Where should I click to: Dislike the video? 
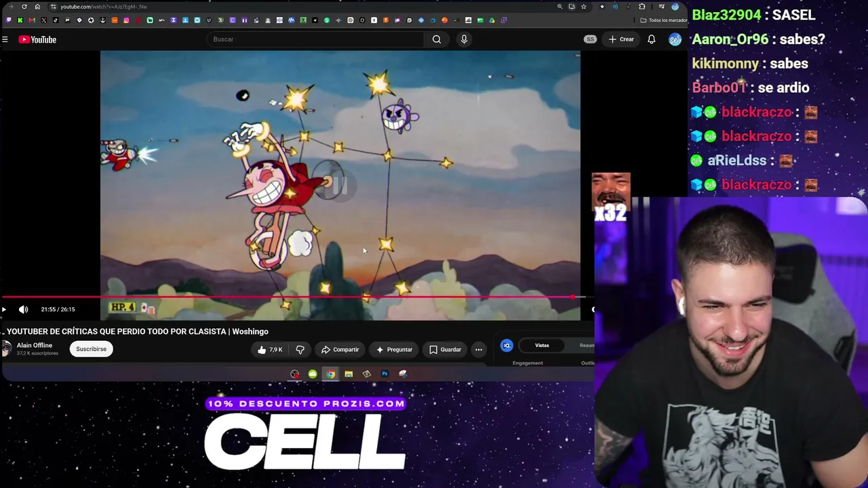point(300,350)
